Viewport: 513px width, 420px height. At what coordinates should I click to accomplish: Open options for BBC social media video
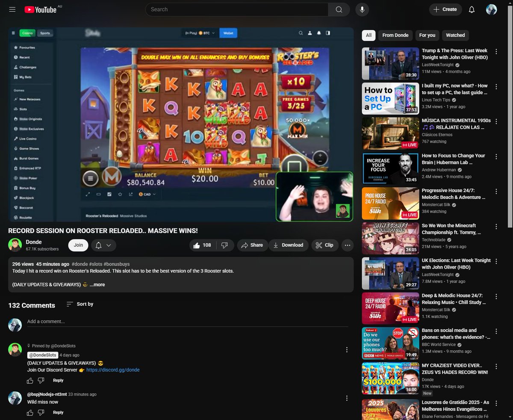pyautogui.click(x=496, y=331)
